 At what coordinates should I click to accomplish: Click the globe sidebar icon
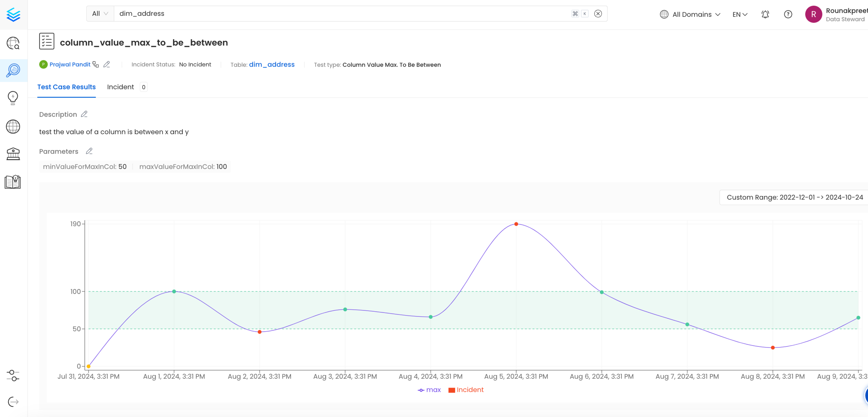tap(13, 127)
